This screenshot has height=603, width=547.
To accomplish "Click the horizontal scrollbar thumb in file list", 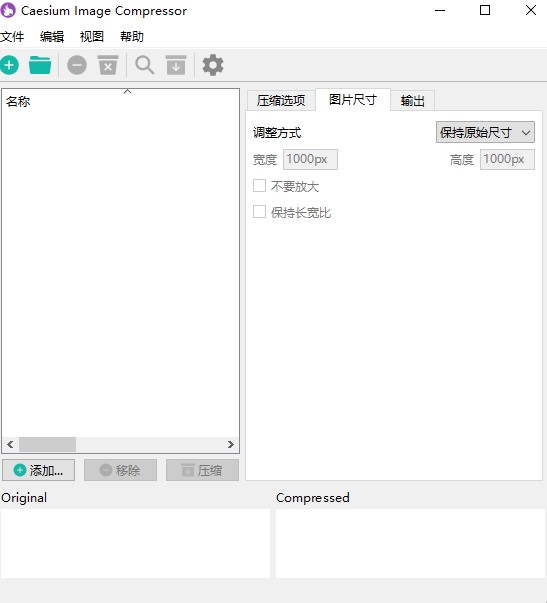I will pos(47,445).
